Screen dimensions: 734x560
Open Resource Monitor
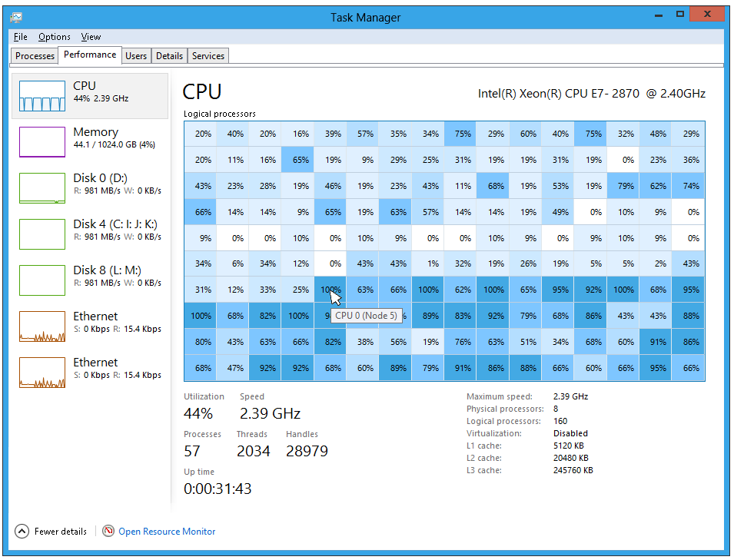(166, 531)
